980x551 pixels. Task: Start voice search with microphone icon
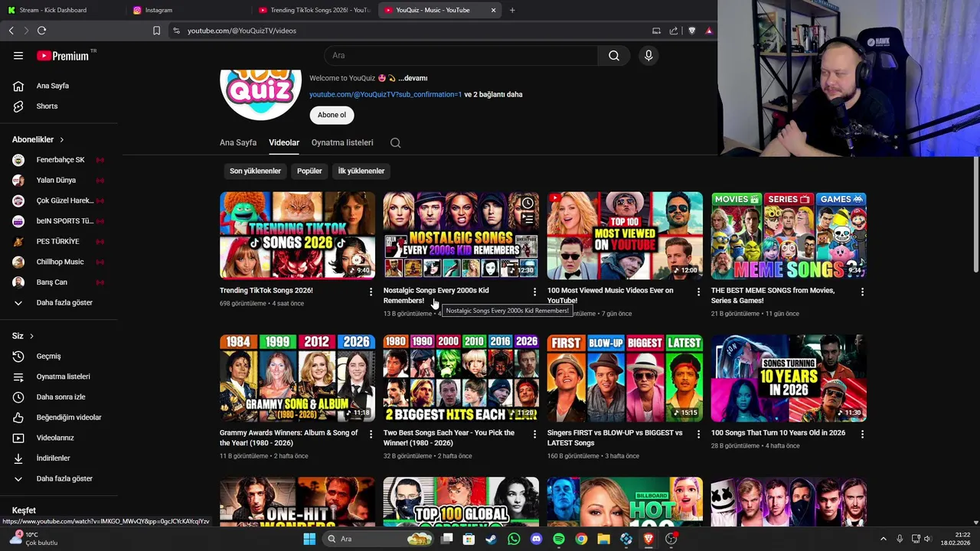click(x=648, y=55)
